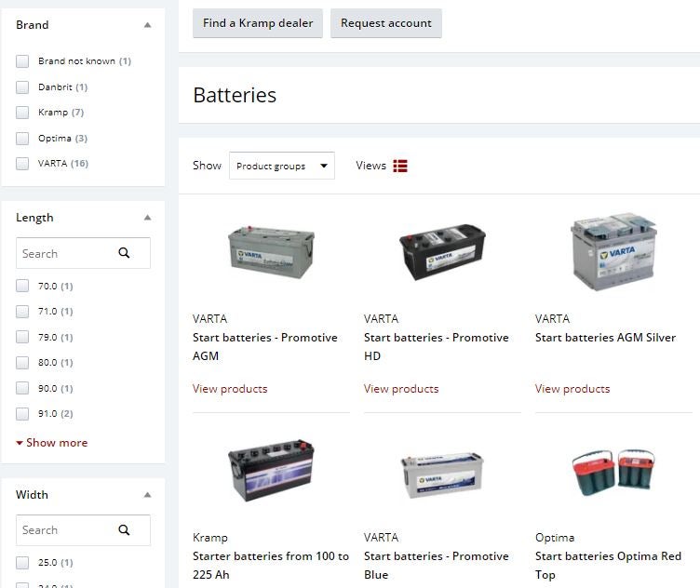
Task: Click the Promotive AGM grey battery image
Action: [x=271, y=252]
